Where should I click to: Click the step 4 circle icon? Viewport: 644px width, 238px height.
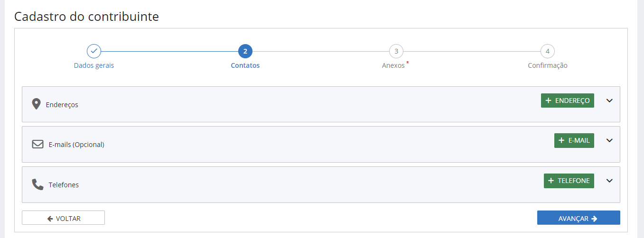click(548, 51)
